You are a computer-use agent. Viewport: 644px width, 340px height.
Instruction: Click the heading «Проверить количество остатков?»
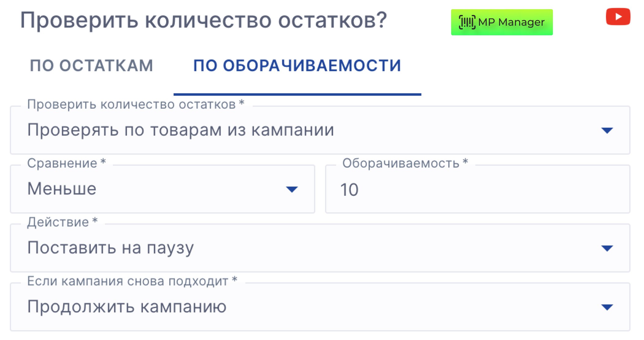pos(204,20)
